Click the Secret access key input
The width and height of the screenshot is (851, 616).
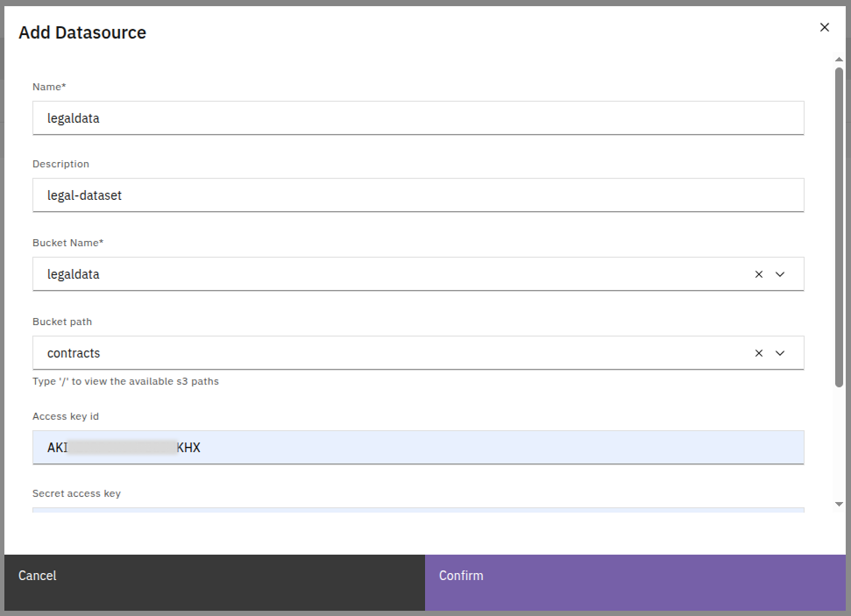click(417, 509)
